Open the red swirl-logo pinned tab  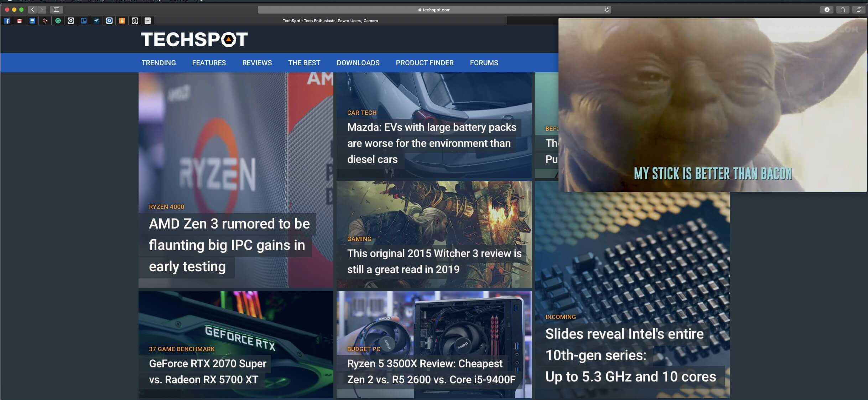[45, 21]
